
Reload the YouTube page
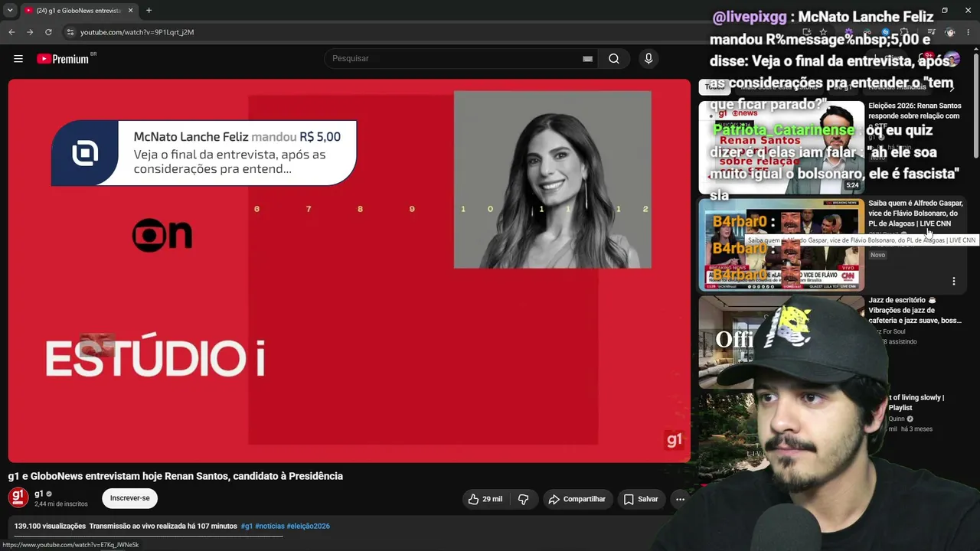[x=48, y=32]
